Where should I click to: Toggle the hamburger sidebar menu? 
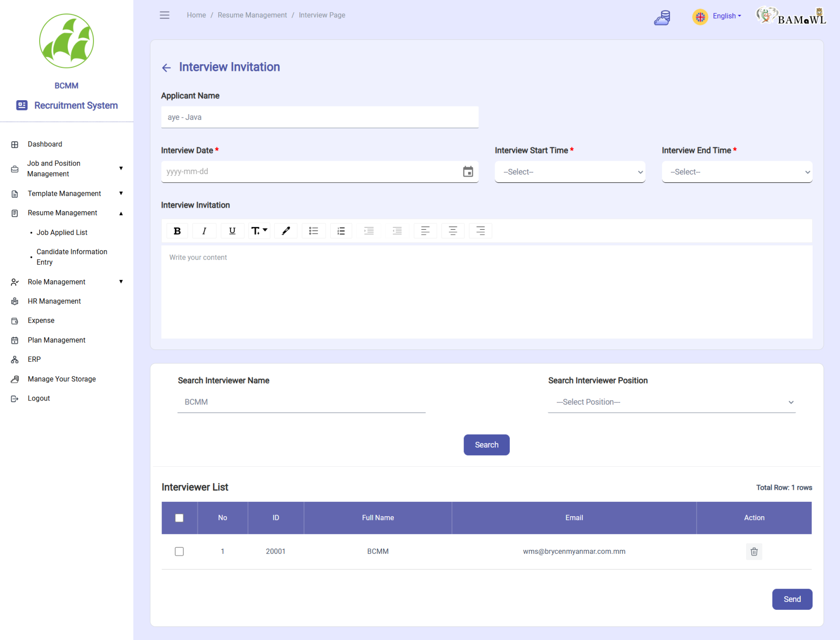pyautogui.click(x=165, y=15)
